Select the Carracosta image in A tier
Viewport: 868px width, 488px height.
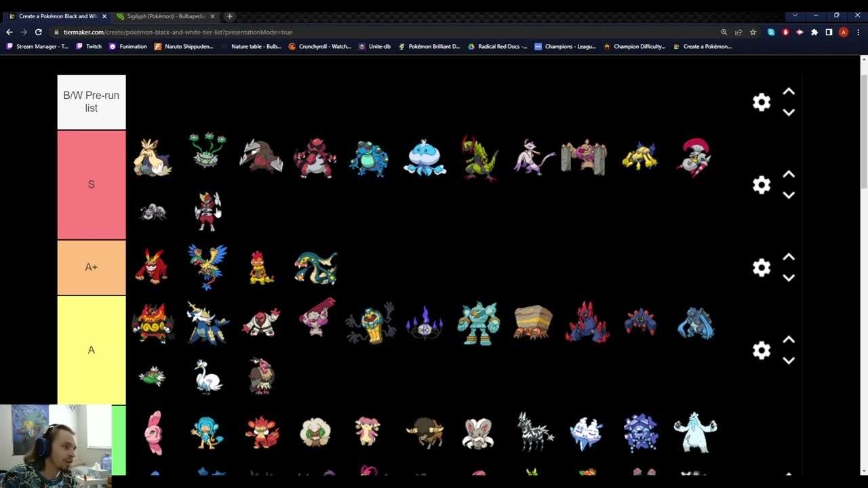tap(696, 323)
